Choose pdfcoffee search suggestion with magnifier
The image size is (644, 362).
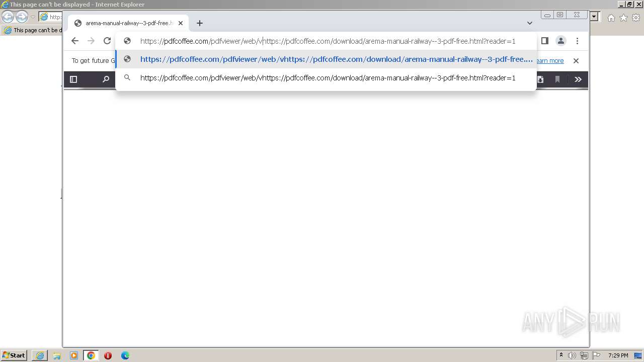[326, 78]
